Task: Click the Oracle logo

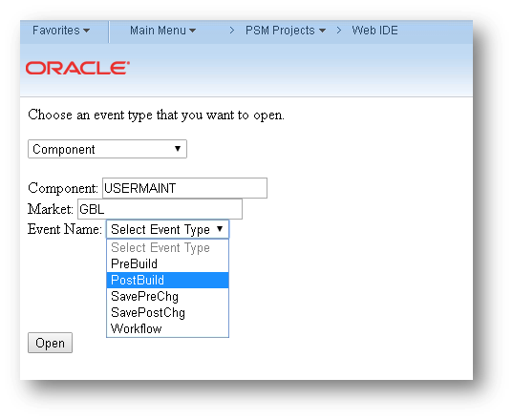Action: 77,68
